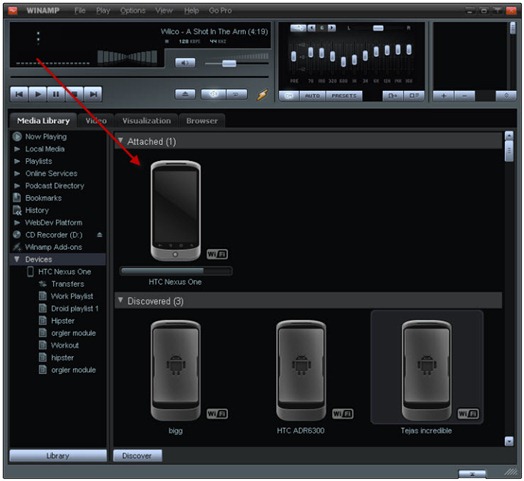Viewport: 524px width, 481px height.
Task: Toggle repeat mode
Action: pos(237,94)
